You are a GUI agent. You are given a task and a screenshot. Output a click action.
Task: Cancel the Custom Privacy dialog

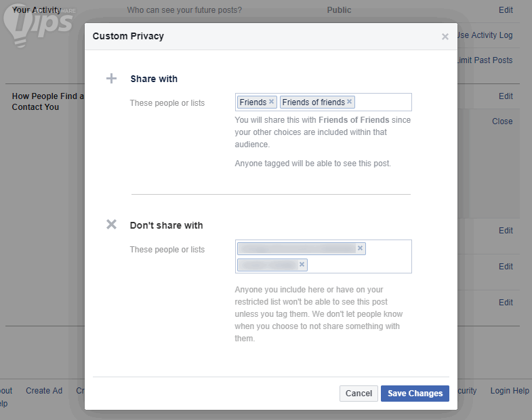(359, 394)
